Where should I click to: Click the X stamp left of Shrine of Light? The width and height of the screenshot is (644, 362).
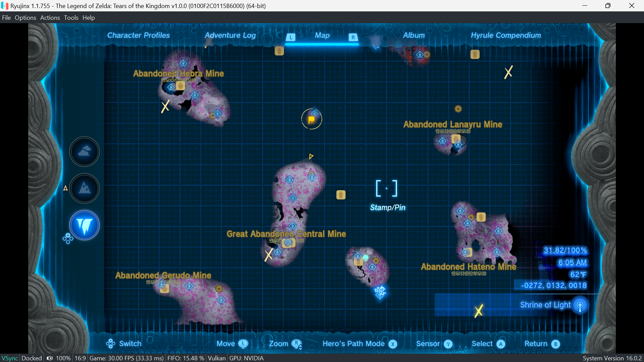point(479,311)
